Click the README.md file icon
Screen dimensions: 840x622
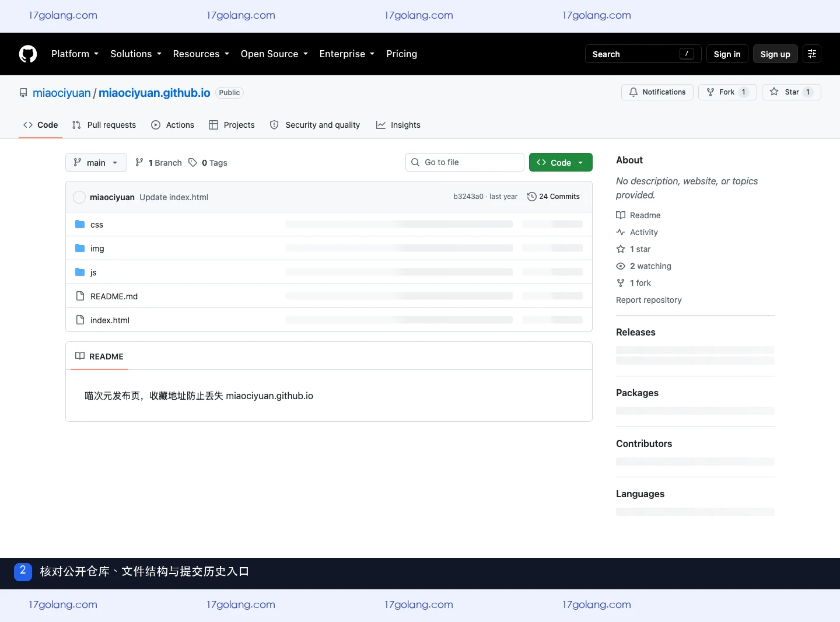click(80, 296)
